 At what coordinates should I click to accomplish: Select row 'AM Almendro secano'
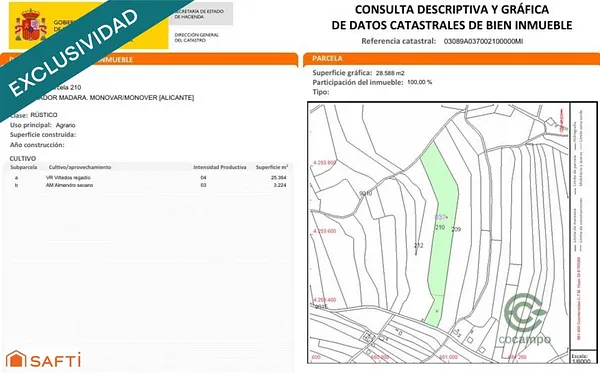149,185
